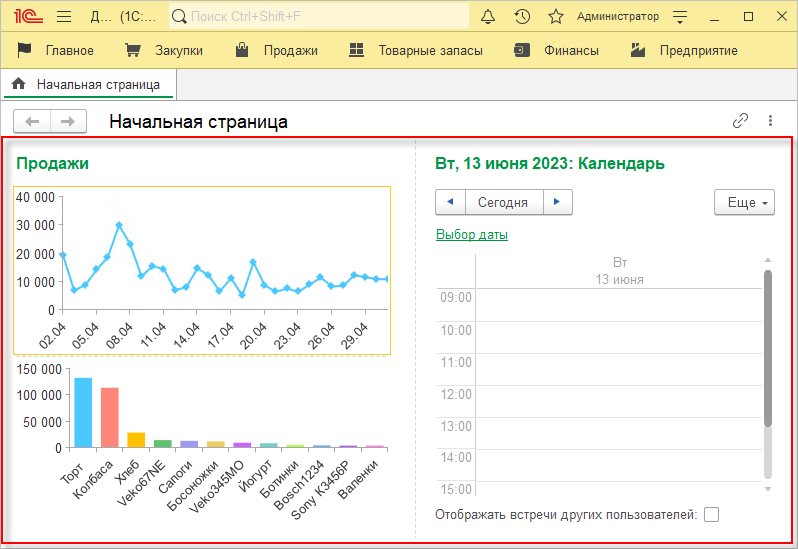Click the global search field

tap(320, 17)
